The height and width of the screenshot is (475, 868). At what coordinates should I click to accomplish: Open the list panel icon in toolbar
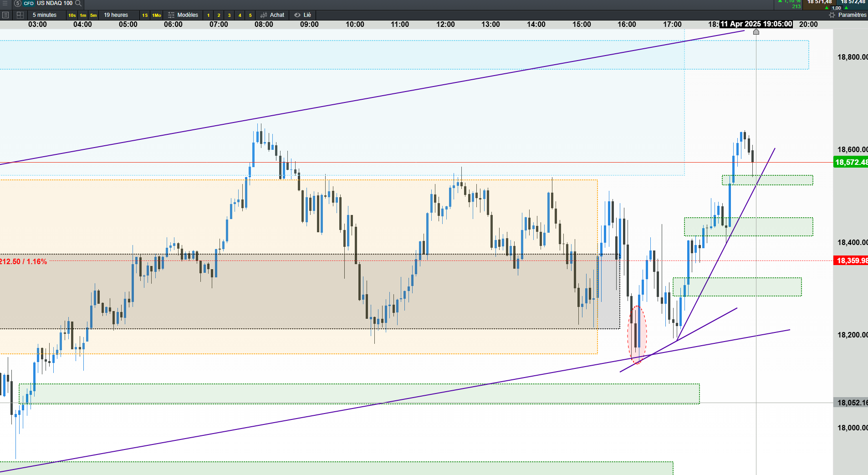(x=5, y=15)
